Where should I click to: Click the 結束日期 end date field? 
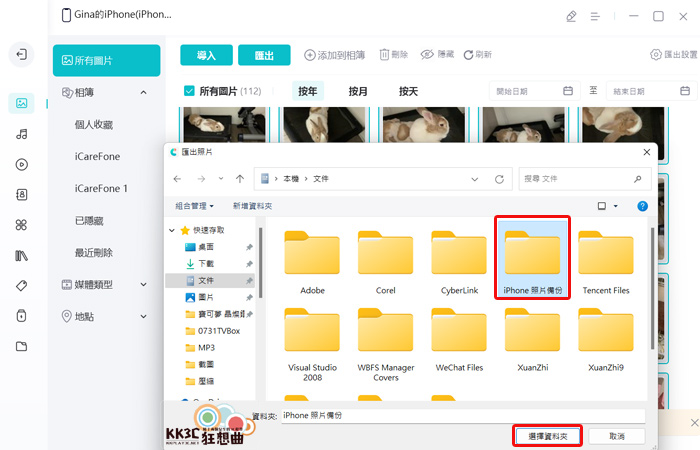click(x=651, y=91)
